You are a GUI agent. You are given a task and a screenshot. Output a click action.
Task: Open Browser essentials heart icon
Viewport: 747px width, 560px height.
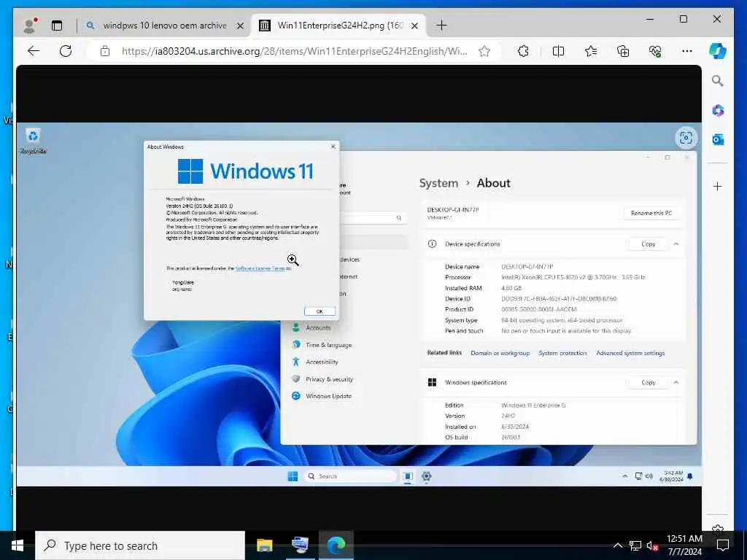pos(655,51)
